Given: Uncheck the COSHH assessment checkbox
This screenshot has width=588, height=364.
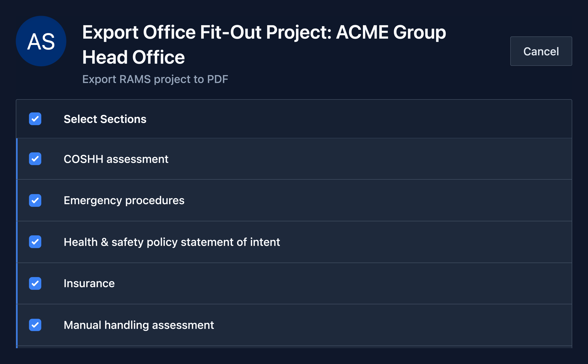Looking at the screenshot, I should [35, 159].
